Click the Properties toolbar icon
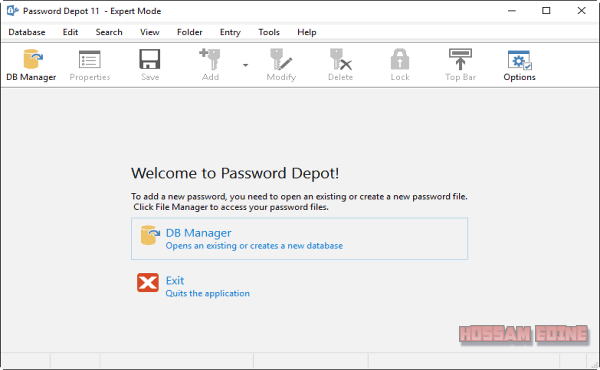 coord(90,60)
